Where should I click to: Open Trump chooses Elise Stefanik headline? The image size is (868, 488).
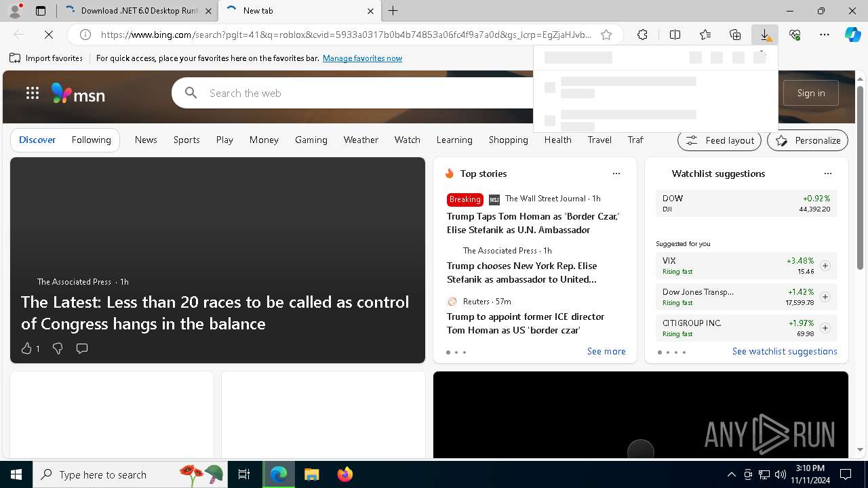click(x=522, y=272)
